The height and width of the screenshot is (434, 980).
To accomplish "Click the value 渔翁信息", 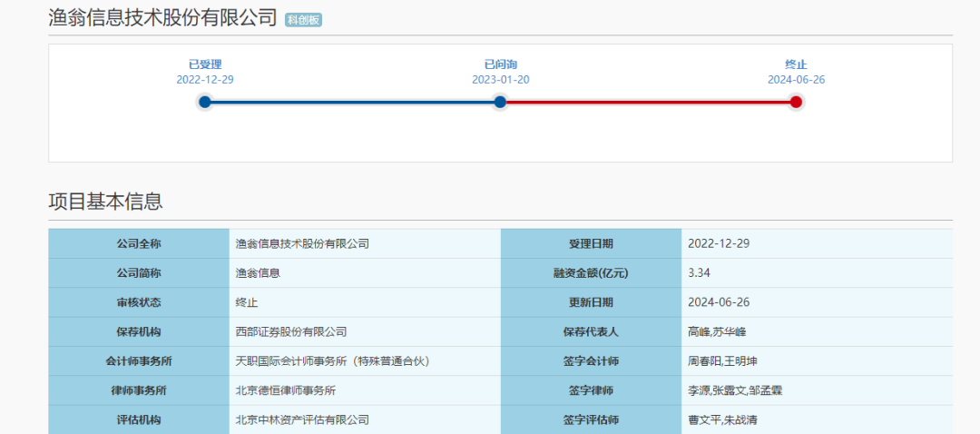I will [x=258, y=273].
